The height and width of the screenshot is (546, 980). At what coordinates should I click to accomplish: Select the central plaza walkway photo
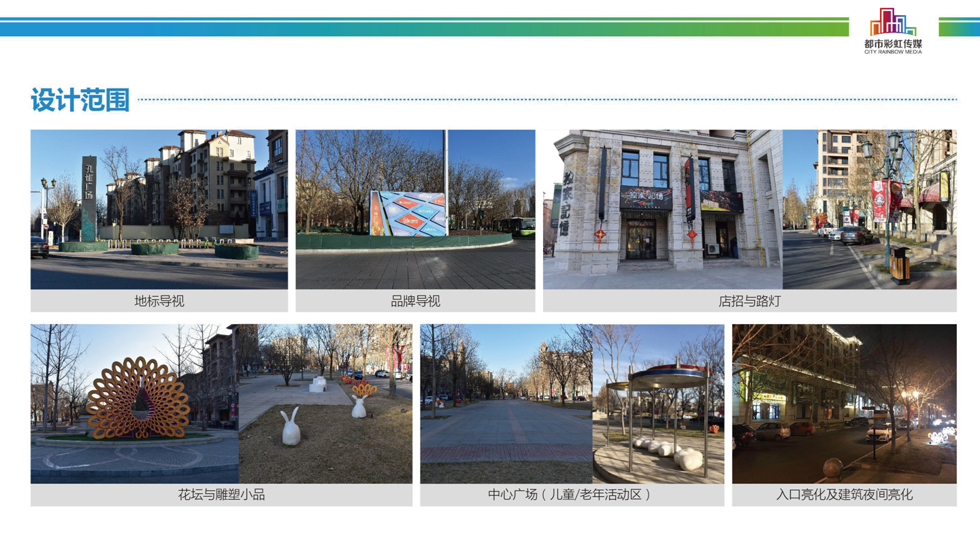click(x=506, y=404)
